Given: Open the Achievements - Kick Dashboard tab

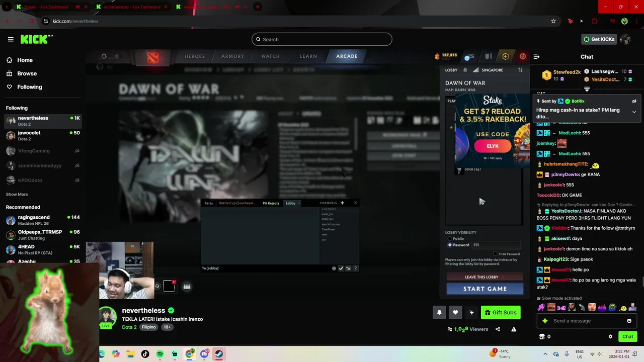Looking at the screenshot, I should (x=132, y=7).
